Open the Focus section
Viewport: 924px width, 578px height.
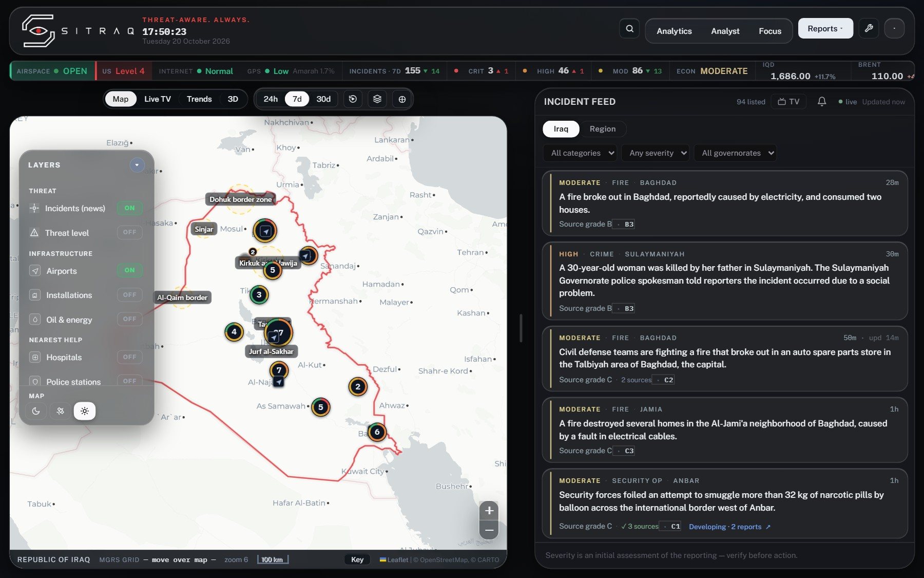(x=770, y=31)
